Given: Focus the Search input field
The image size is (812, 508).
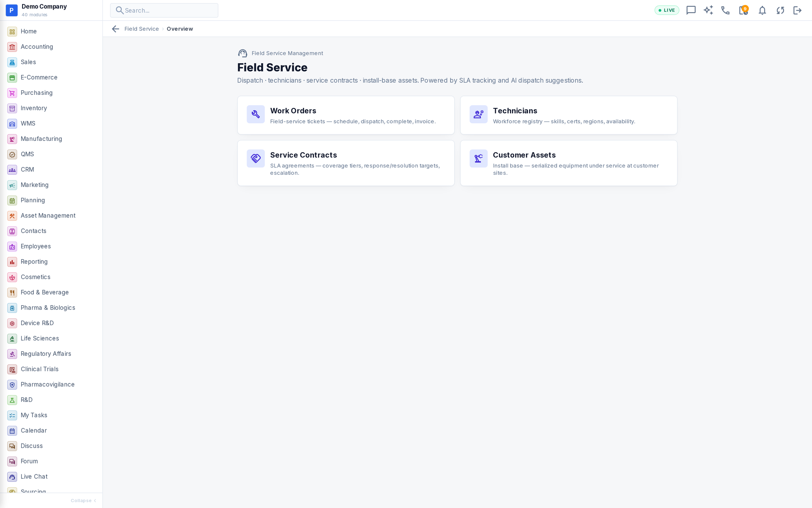Looking at the screenshot, I should coord(164,10).
